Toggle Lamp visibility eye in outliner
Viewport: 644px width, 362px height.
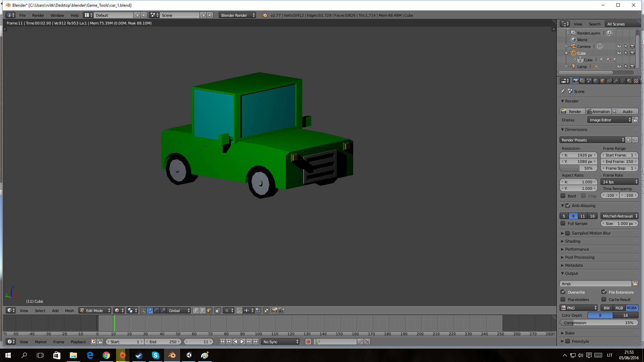pyautogui.click(x=619, y=66)
